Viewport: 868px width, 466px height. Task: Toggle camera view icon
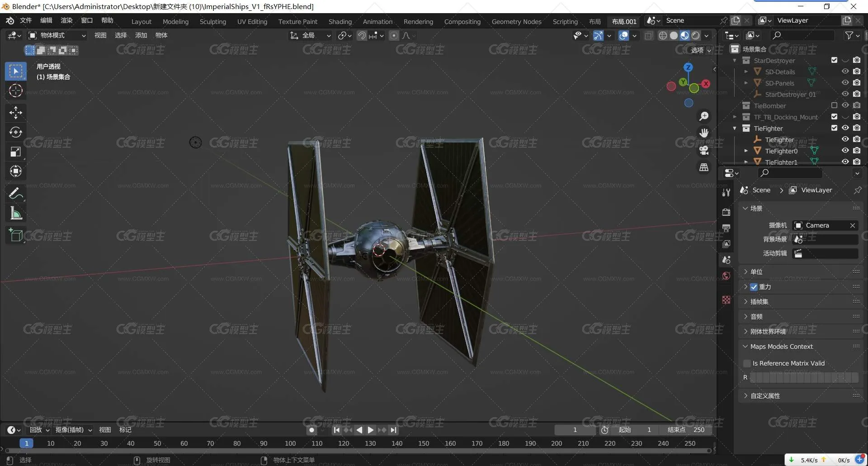[704, 150]
